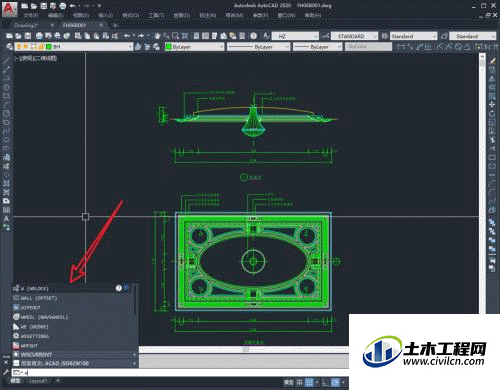Screen dimensions: 500x390
Task: Expand the STANDARD dimension style dropdown
Action: tap(354, 36)
